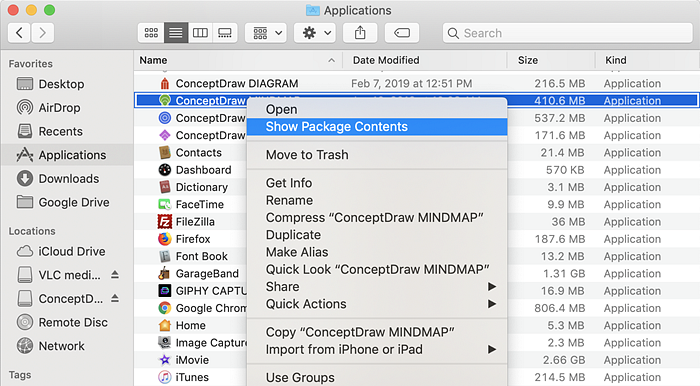Viewport: 700px width, 386px height.
Task: Eject the VLC media volume
Action: click(x=115, y=274)
